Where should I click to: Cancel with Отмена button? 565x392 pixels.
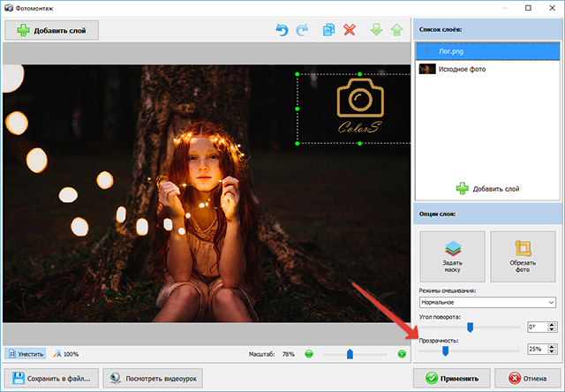pos(527,378)
